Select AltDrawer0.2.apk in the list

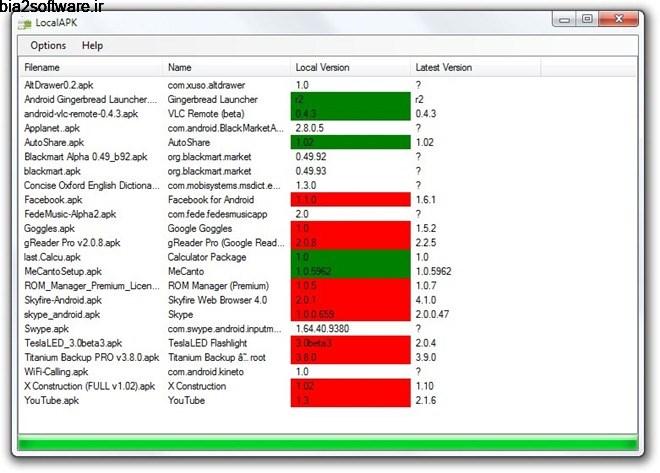[x=61, y=86]
